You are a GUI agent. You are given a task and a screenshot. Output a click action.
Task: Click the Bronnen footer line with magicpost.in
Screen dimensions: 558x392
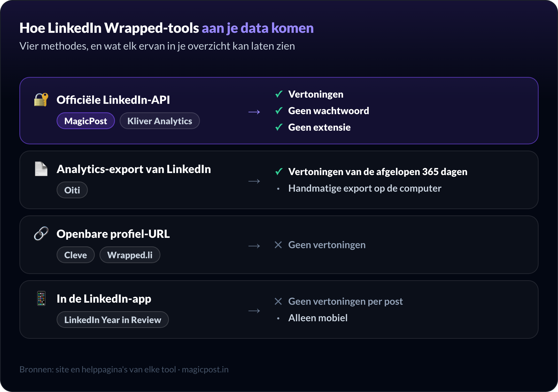[x=124, y=370]
